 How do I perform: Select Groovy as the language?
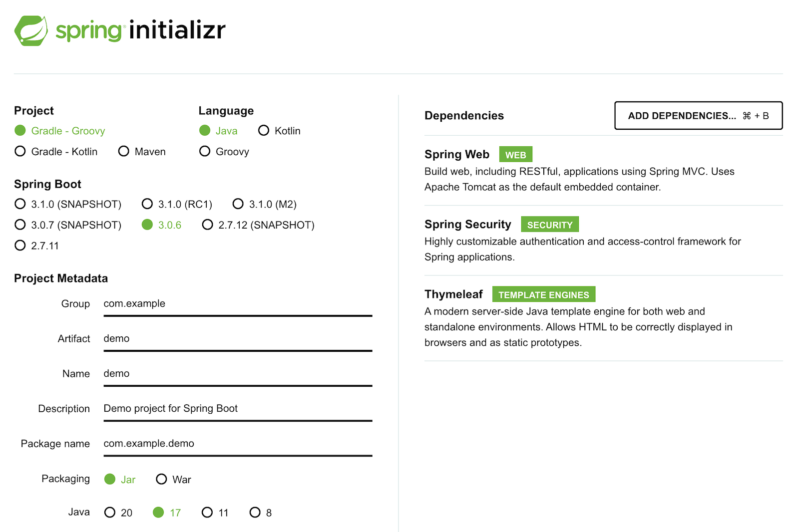pyautogui.click(x=205, y=151)
